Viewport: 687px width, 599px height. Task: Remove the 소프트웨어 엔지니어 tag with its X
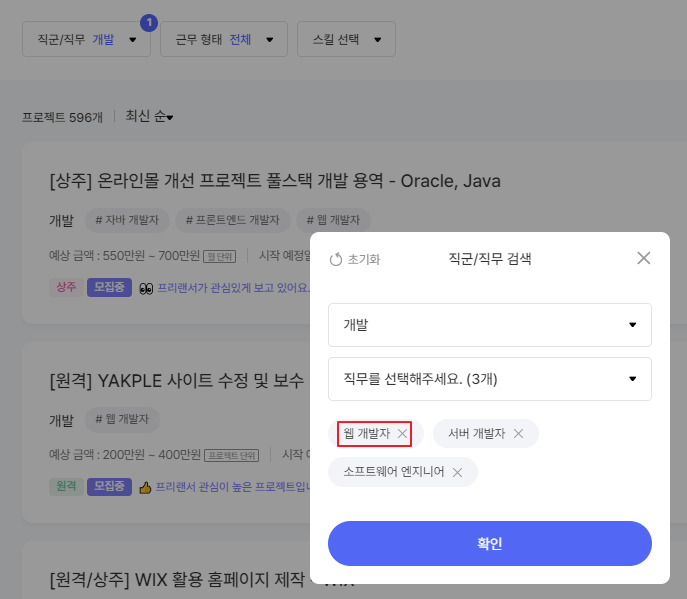[x=457, y=472]
